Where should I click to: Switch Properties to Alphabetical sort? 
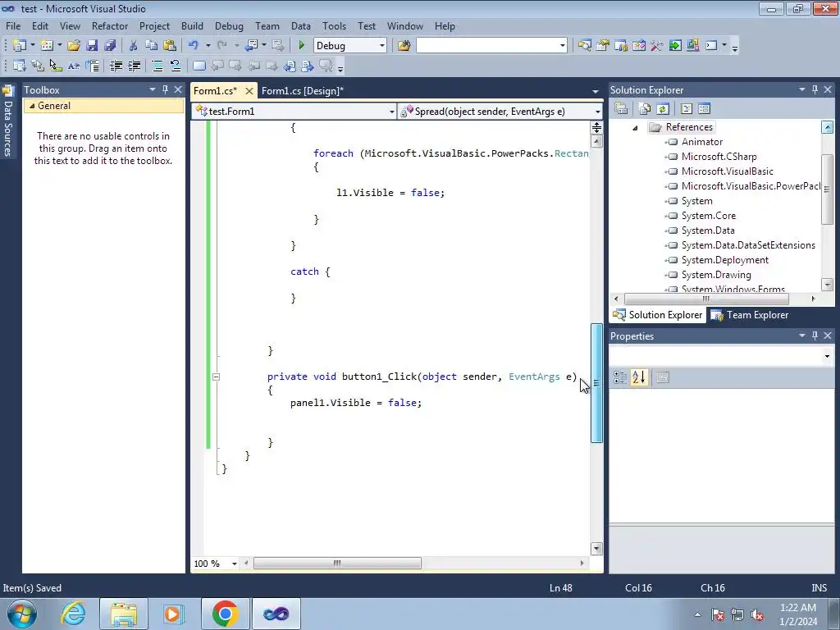point(638,377)
